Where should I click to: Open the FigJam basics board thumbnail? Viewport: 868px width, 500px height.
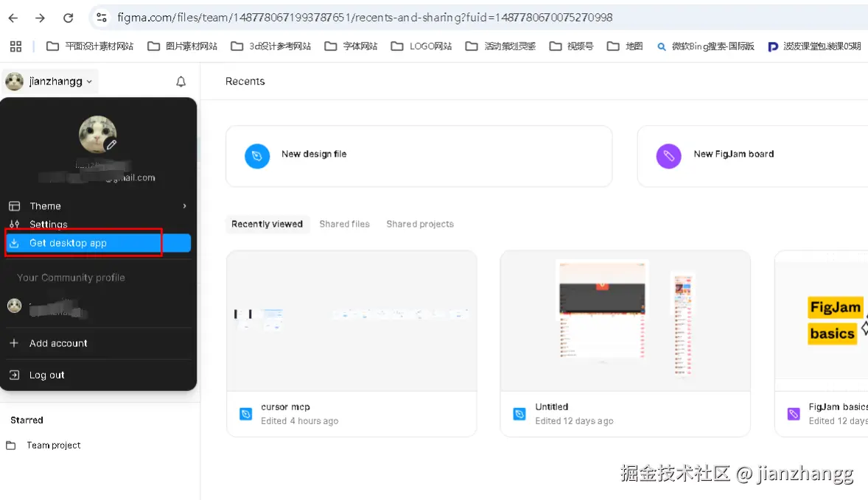(x=822, y=321)
